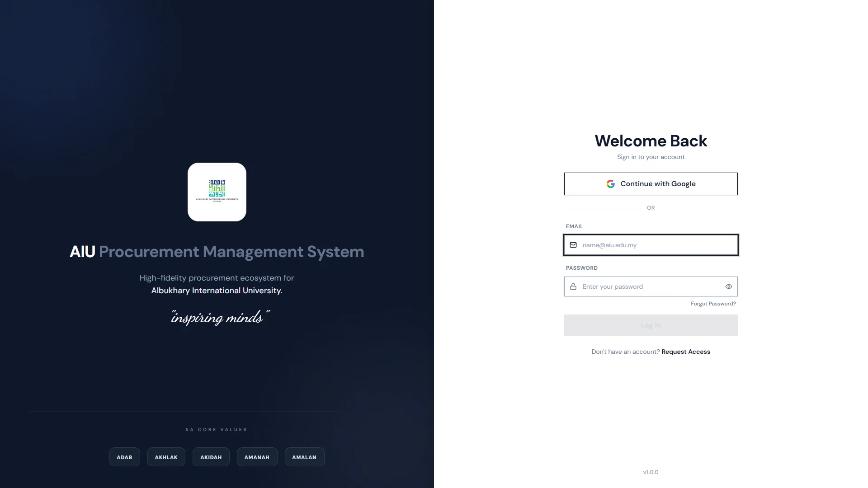
Task: Open the Forgot Password link
Action: click(x=713, y=304)
